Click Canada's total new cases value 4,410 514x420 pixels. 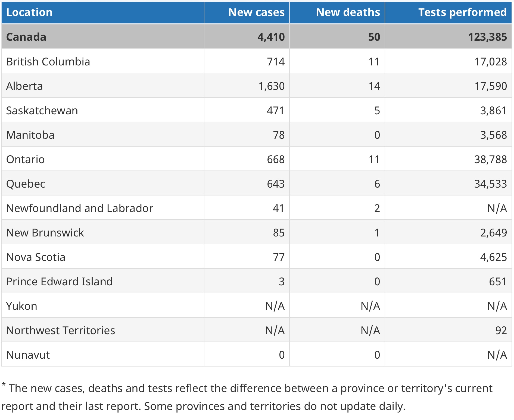[271, 37]
